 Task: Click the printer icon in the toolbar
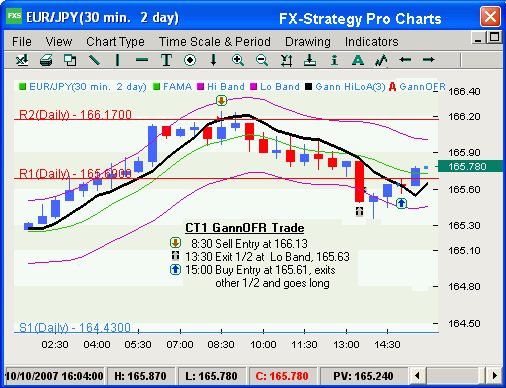click(46, 60)
